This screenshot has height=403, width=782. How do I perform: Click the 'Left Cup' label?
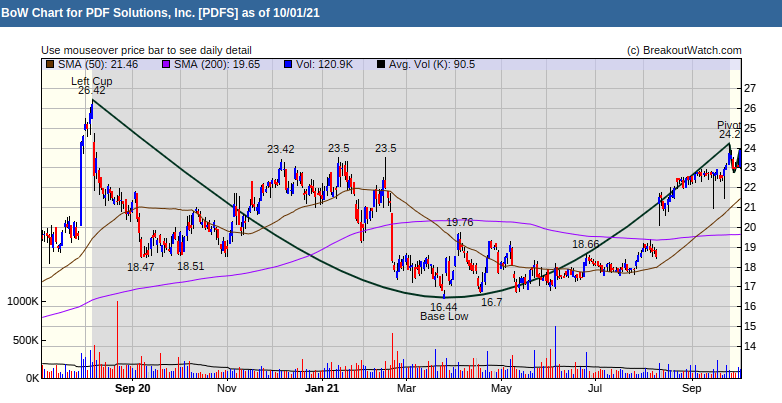[92, 81]
